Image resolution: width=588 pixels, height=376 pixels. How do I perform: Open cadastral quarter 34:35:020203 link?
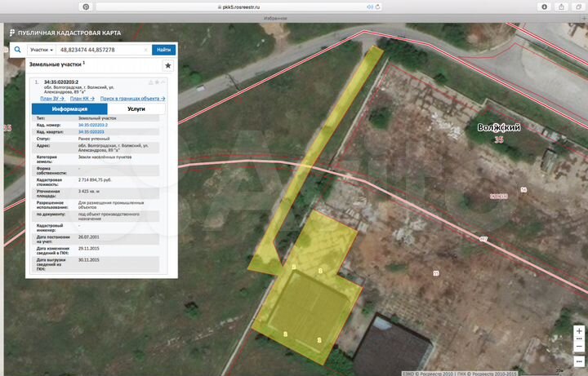pos(91,131)
